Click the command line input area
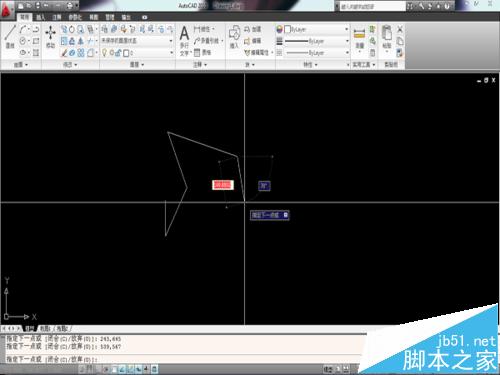 pos(183,359)
